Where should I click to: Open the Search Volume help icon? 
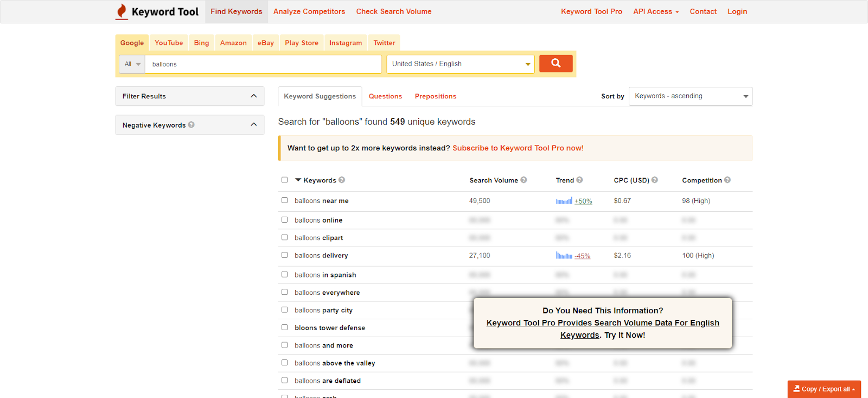pyautogui.click(x=524, y=180)
